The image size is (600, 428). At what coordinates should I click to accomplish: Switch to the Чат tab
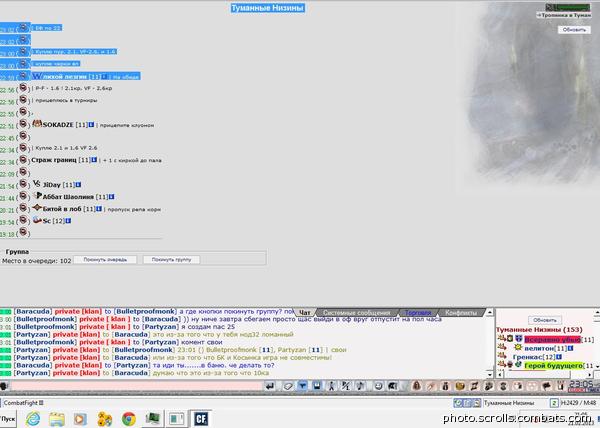pos(305,312)
